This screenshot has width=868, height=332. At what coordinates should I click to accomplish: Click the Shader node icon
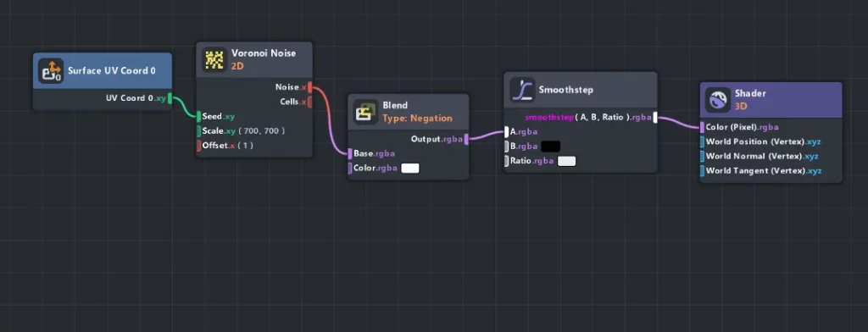(x=718, y=100)
